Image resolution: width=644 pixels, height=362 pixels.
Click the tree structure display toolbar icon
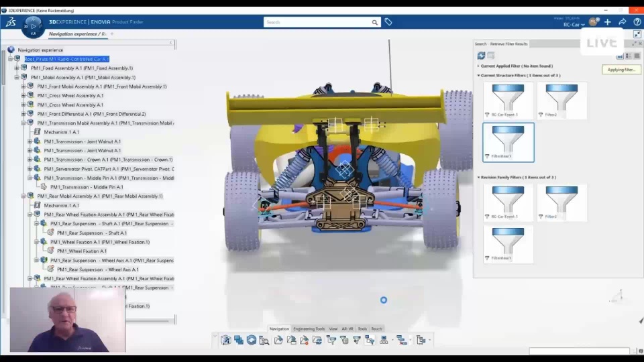421,340
